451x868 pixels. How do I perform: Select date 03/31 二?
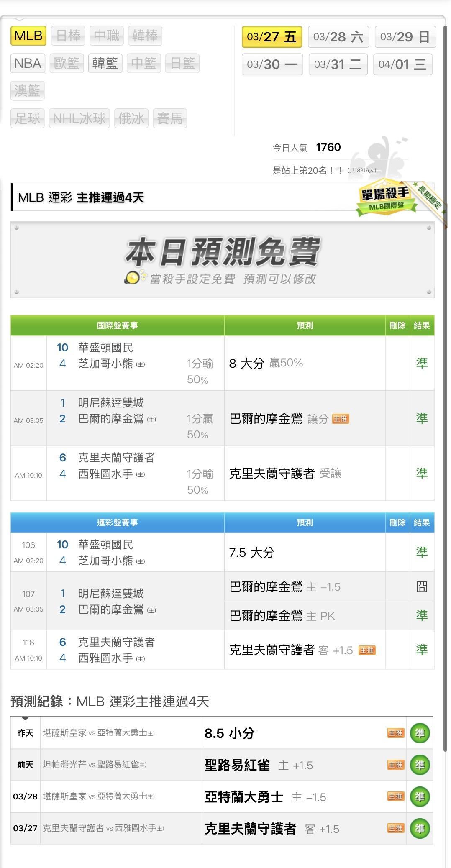click(338, 64)
